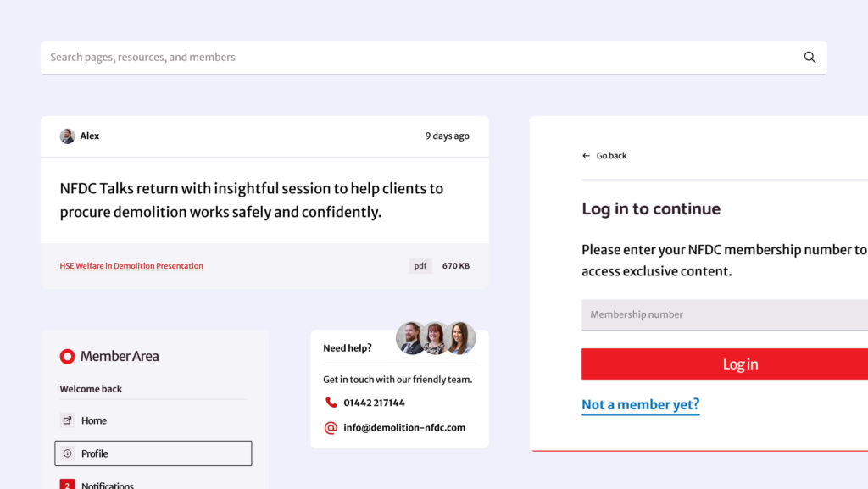
Task: Click the info@demolition-nfdc.com email address
Action: pos(404,428)
